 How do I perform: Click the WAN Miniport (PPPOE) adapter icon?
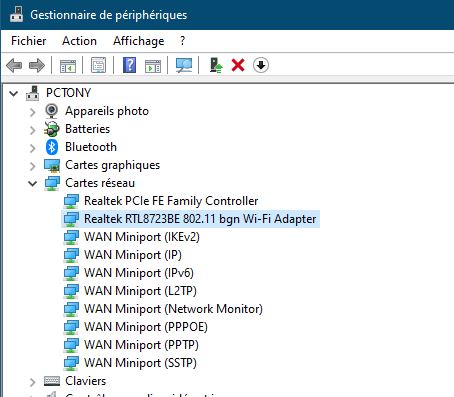point(71,327)
